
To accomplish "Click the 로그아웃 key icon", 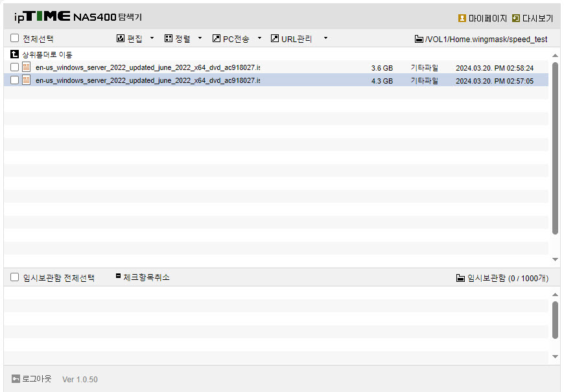I will (x=16, y=378).
